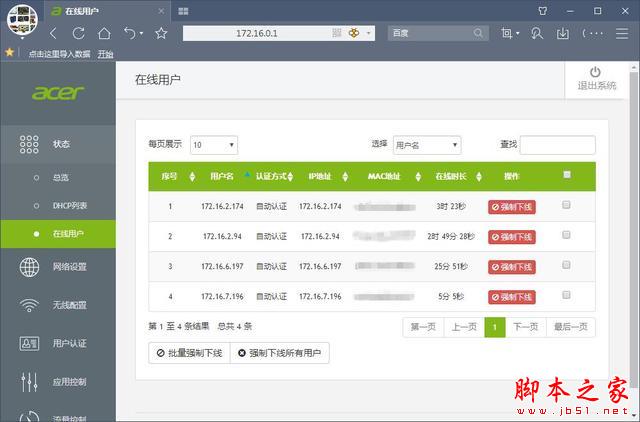Screen dimensions: 640x422
Task: Sort table by 用户名 column
Action: coord(247,175)
